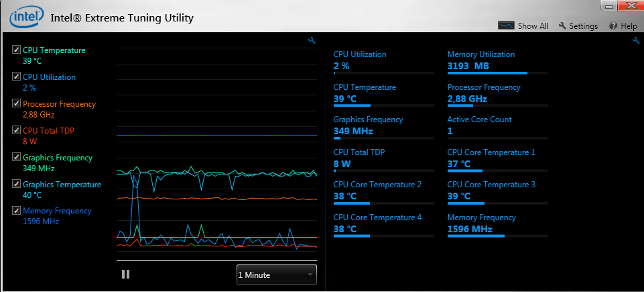Viewport: 644px width, 292px height.
Task: Click the Settings wrench icon
Action: (562, 26)
